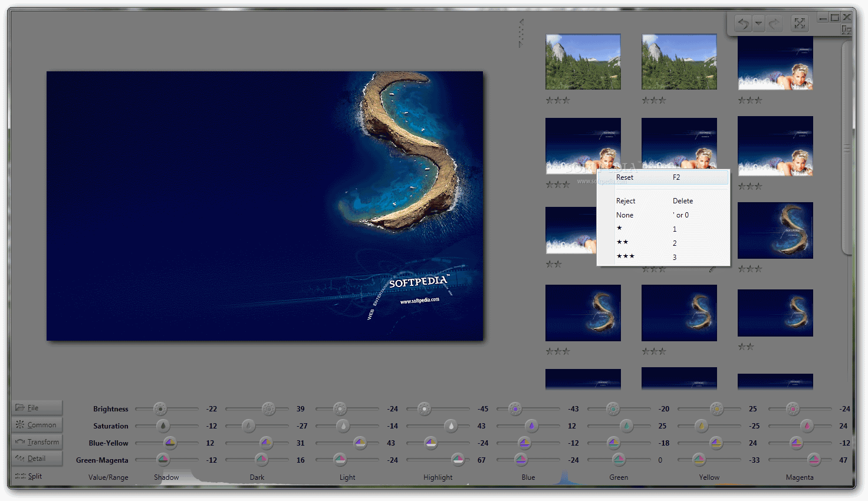Click the Highlight Brightness slider handle

[x=424, y=408]
